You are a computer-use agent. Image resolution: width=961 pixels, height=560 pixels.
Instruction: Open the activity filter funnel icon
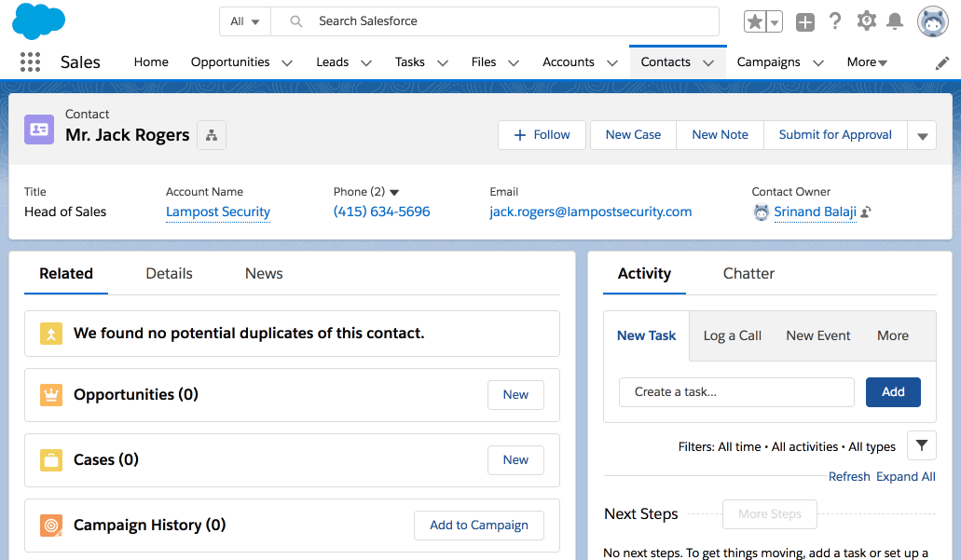[921, 445]
